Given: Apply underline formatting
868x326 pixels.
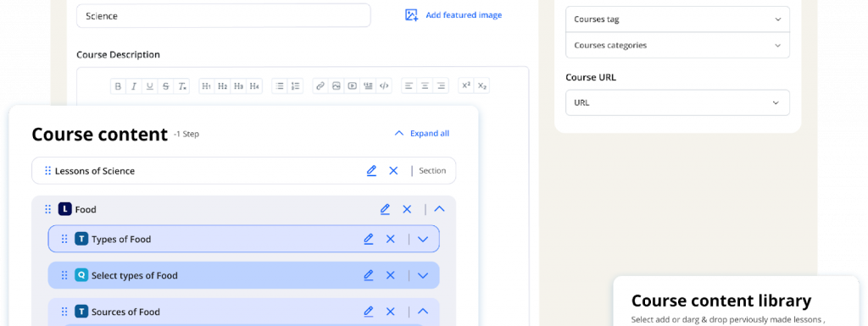Looking at the screenshot, I should [x=149, y=86].
